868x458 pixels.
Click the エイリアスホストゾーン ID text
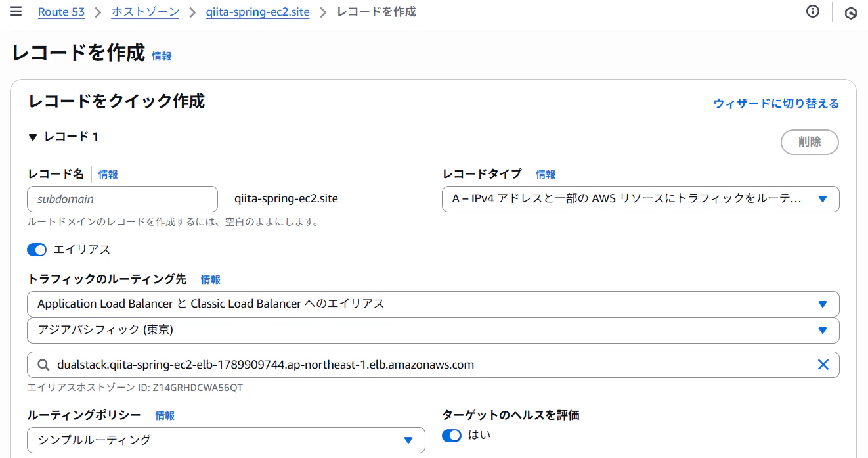click(x=135, y=388)
